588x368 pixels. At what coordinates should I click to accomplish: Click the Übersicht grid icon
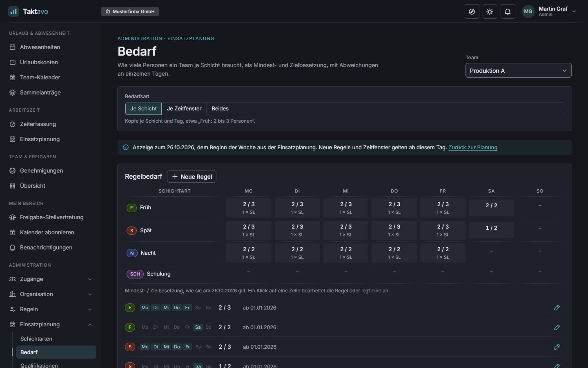point(13,186)
